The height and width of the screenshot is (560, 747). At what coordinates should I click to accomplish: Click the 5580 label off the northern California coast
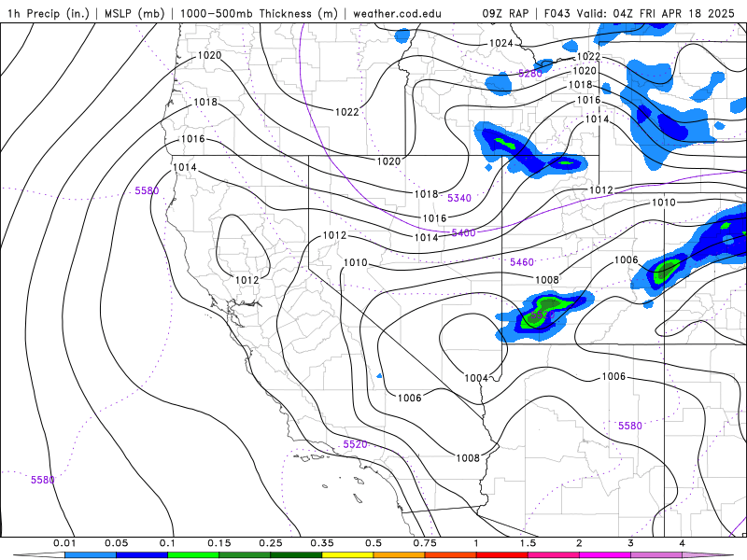click(x=147, y=191)
